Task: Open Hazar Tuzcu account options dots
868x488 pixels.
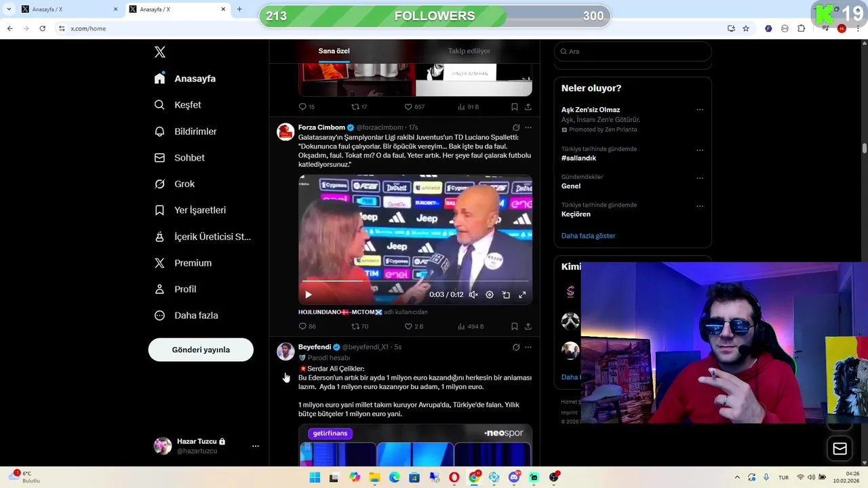Action: 256,446
